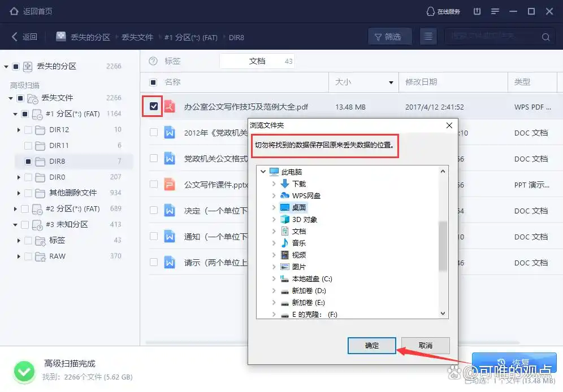Click the list view mode icon
The height and width of the screenshot is (392, 563).
pyautogui.click(x=428, y=37)
